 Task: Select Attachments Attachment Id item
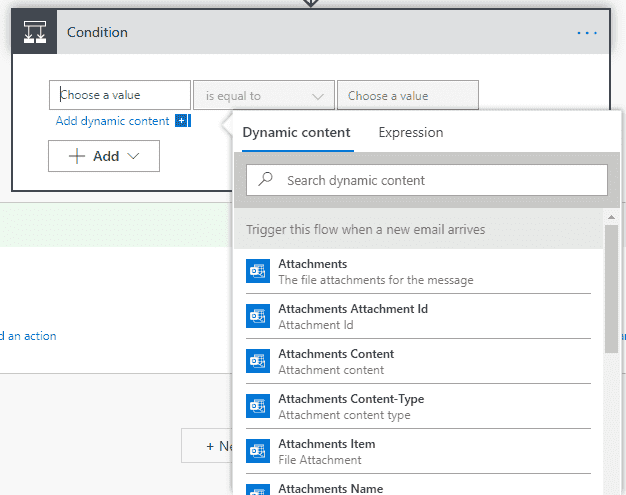coord(418,316)
